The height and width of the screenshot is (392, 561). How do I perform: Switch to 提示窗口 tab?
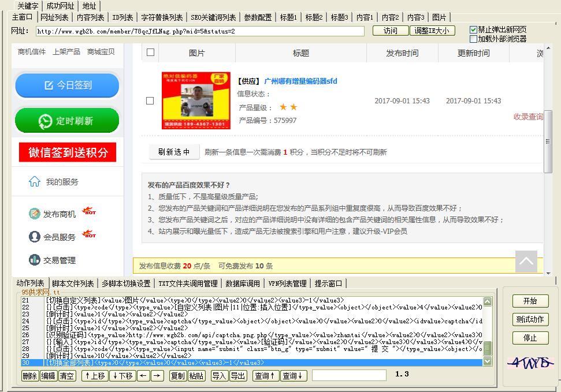point(328,283)
